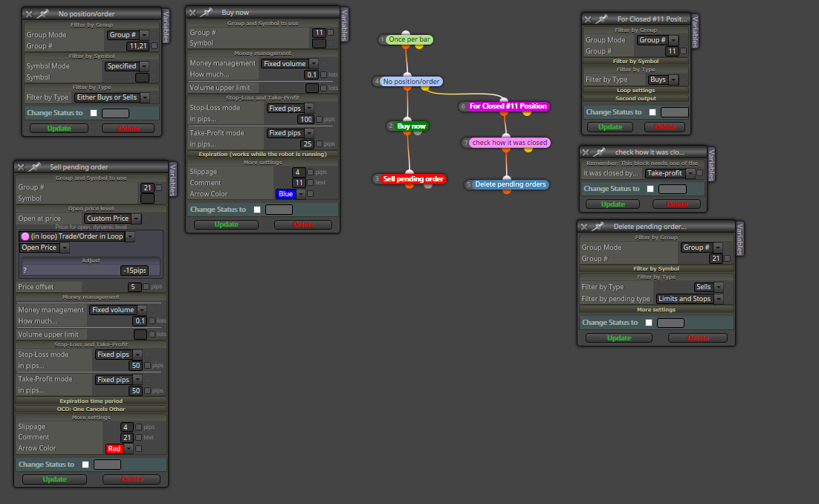Open Variables tab of For Closed #11 panel
This screenshot has height=504, width=819.
pyautogui.click(x=695, y=31)
